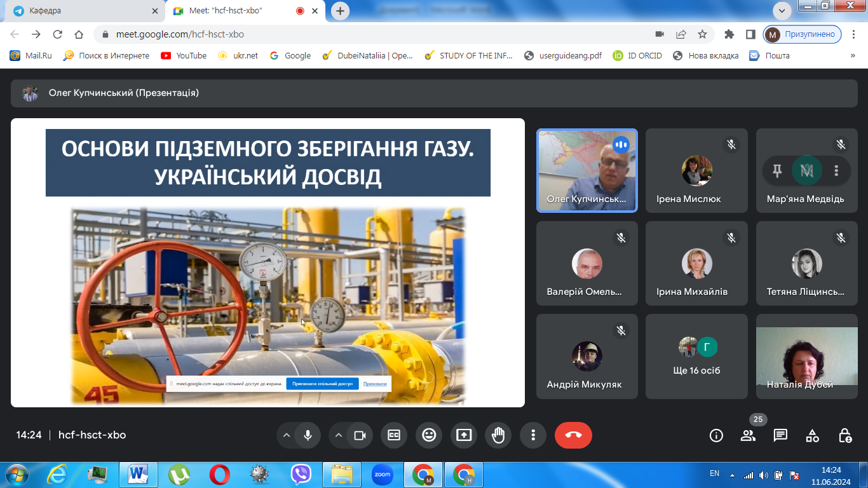
Task: Raise your hand
Action: pyautogui.click(x=498, y=435)
